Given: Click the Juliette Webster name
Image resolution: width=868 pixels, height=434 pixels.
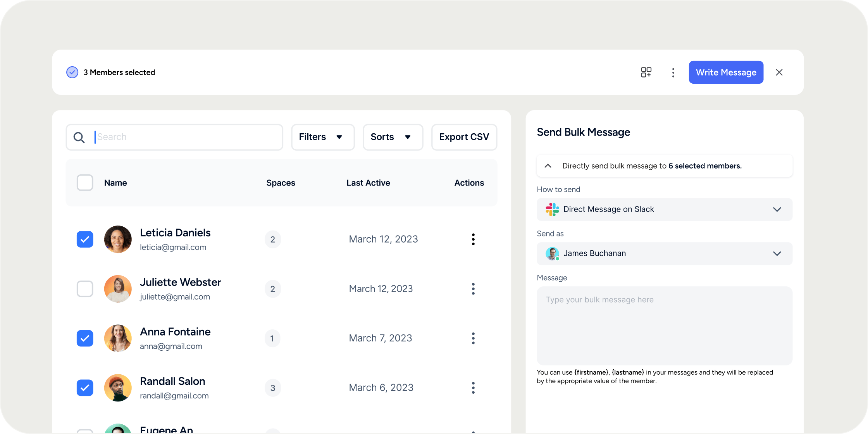Looking at the screenshot, I should [x=180, y=282].
